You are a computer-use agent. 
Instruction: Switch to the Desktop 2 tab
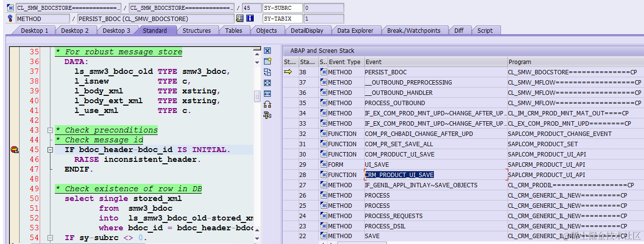pos(75,30)
